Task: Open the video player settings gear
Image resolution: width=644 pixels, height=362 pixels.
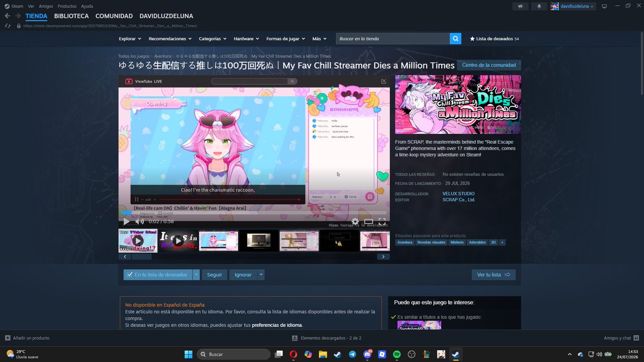Action: pyautogui.click(x=355, y=221)
